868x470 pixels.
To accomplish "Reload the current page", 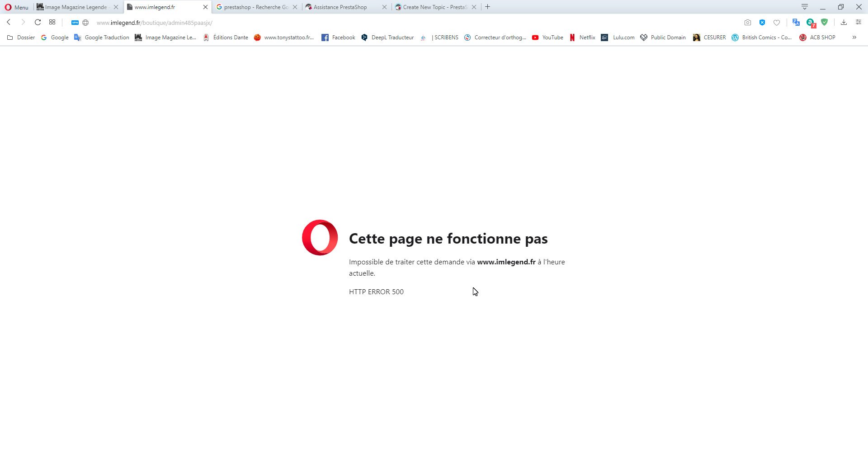I will coord(38,22).
